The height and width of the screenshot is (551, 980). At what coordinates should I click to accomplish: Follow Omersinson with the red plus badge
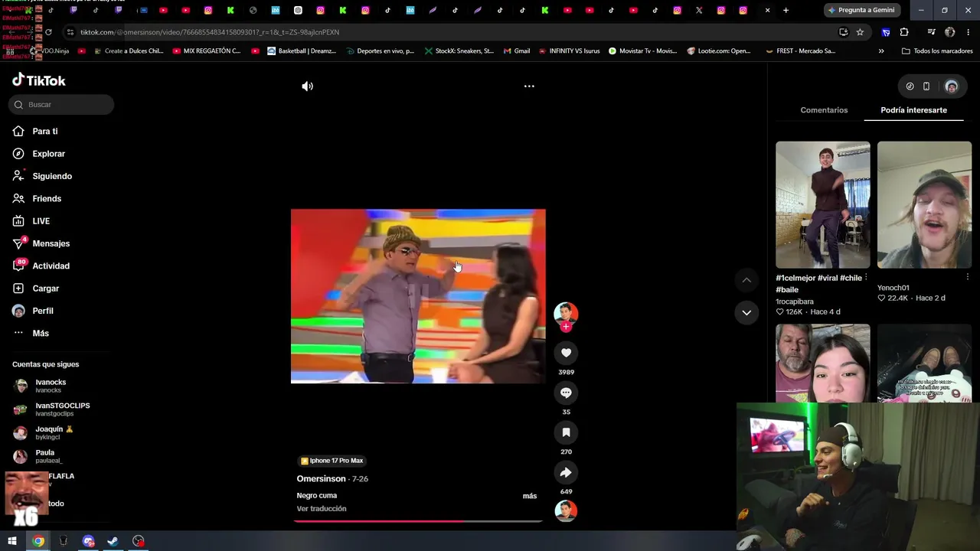tap(566, 327)
